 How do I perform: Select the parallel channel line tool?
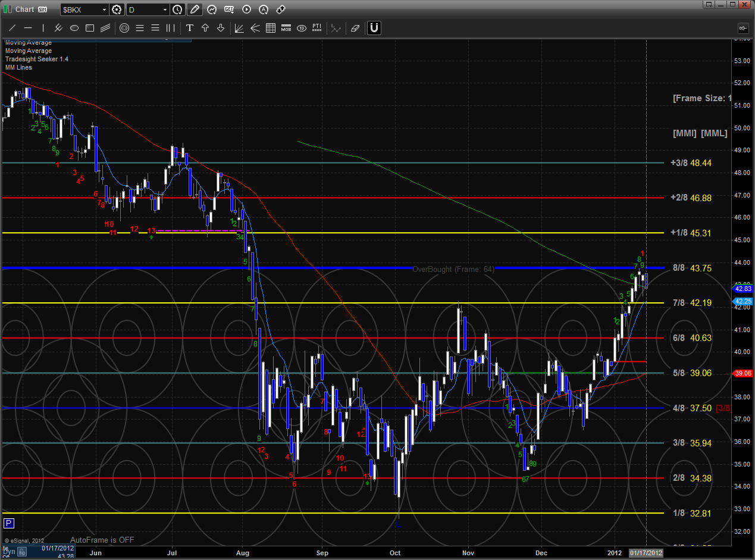[x=59, y=28]
